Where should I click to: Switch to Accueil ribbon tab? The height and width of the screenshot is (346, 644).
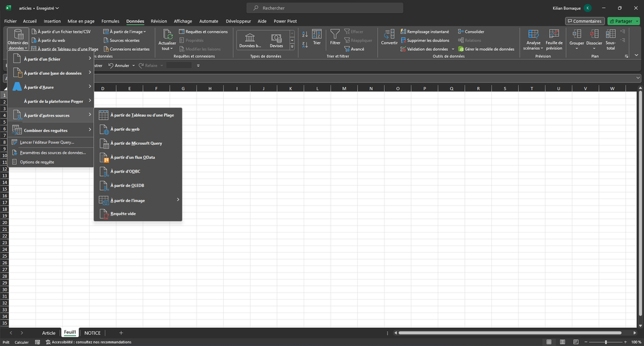(x=30, y=21)
